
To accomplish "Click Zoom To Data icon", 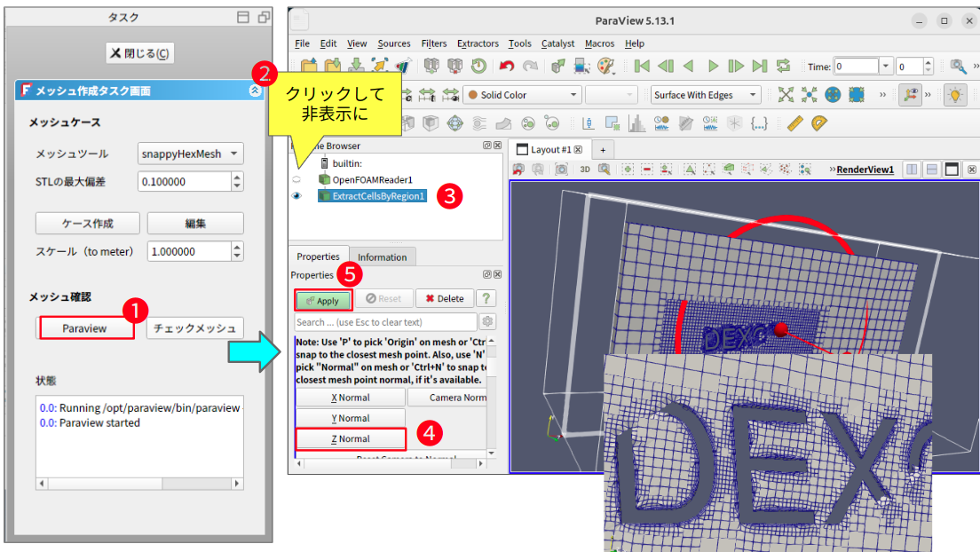I will 810,94.
